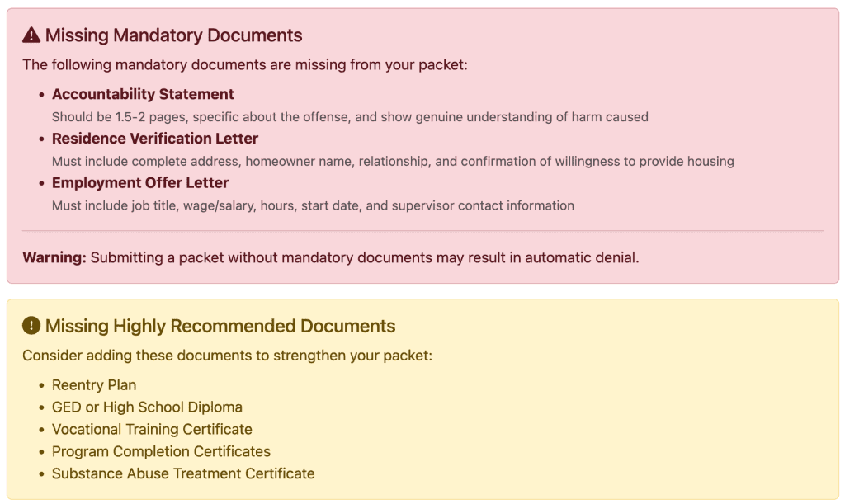Click the automatic denial warning sentence

365,257
